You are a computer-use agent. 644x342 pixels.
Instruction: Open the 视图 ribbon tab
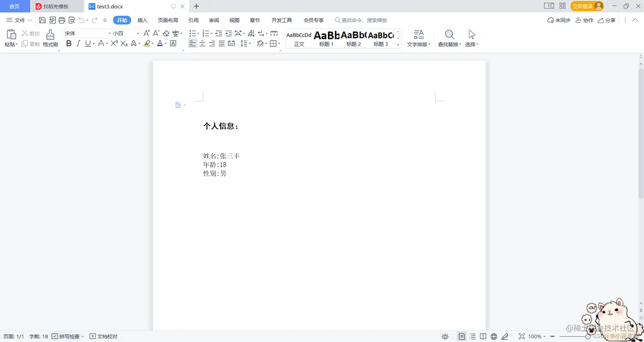click(x=234, y=20)
